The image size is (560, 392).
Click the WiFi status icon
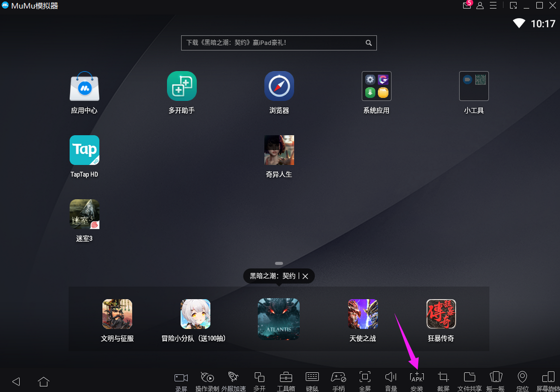pyautogui.click(x=519, y=23)
